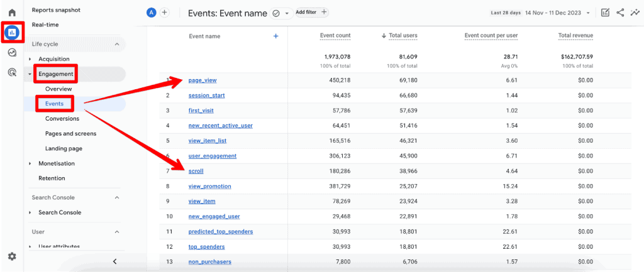Add comparison with plus circle icon
Screen dimensions: 644x272
click(164, 13)
